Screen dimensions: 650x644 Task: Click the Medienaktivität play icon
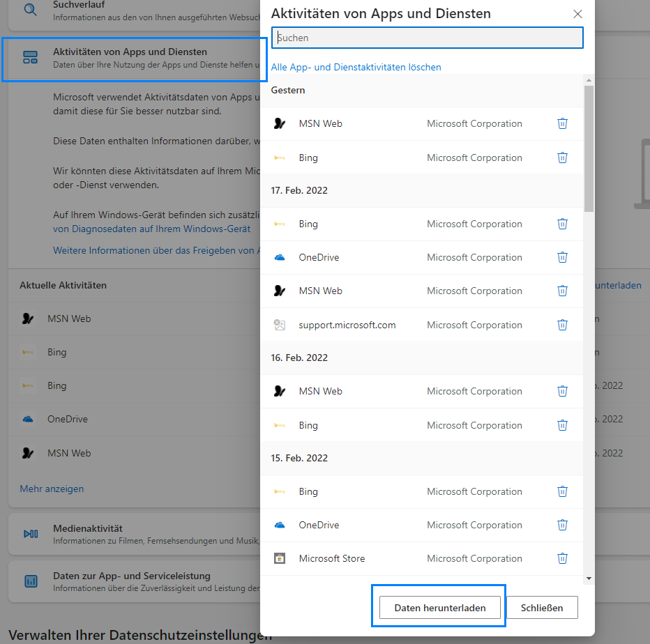31,534
